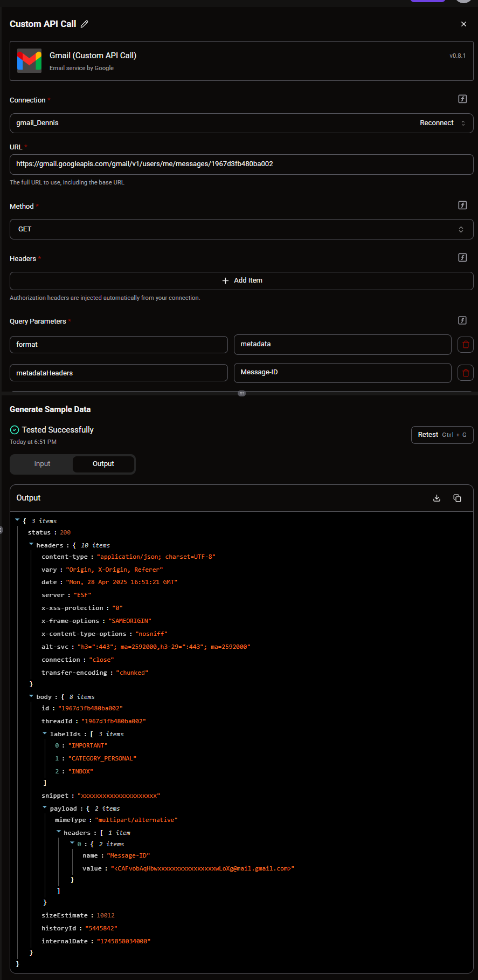Click the metadata query parameter value field
Screen dimensions: 478x980
point(343,344)
